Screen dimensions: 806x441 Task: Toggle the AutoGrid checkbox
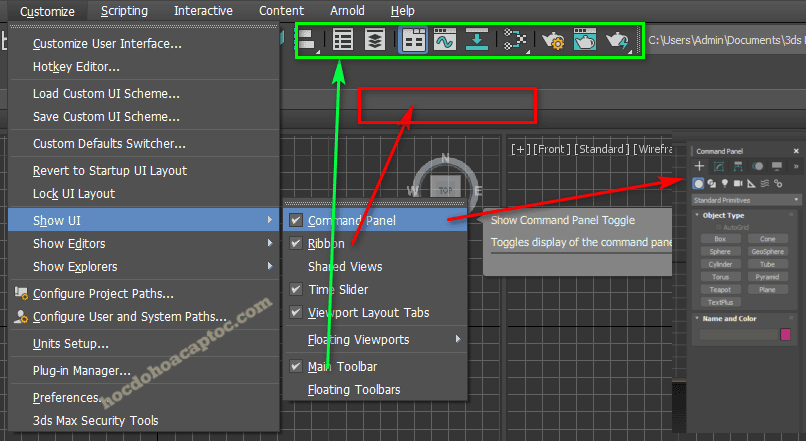point(719,227)
